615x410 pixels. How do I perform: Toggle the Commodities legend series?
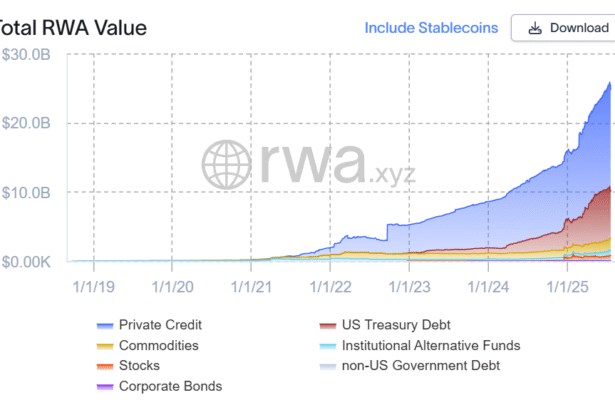158,345
